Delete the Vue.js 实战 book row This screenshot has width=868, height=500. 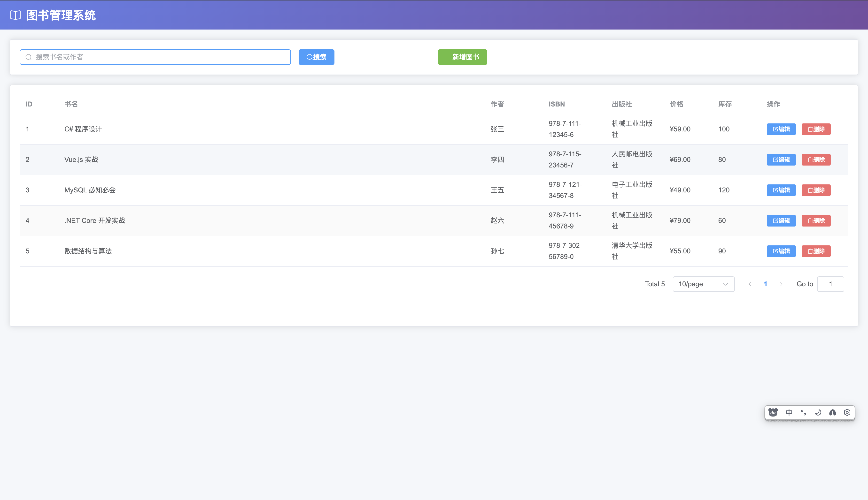pyautogui.click(x=816, y=160)
